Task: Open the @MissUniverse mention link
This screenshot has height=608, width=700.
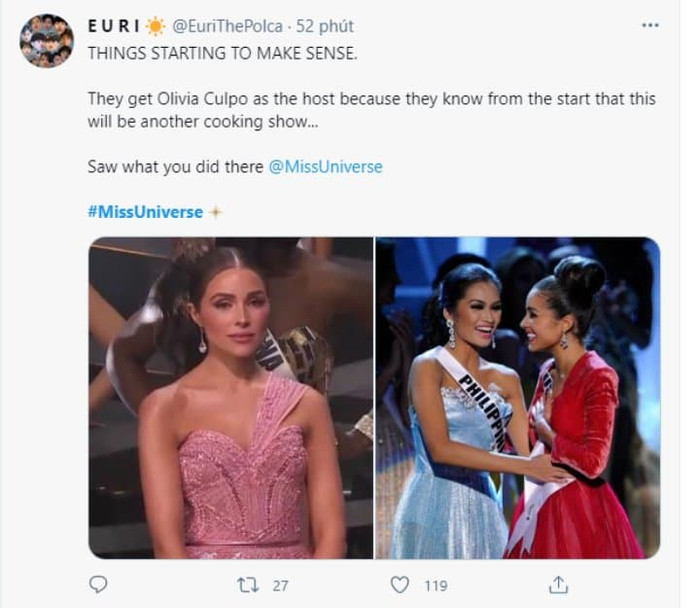Action: (325, 167)
